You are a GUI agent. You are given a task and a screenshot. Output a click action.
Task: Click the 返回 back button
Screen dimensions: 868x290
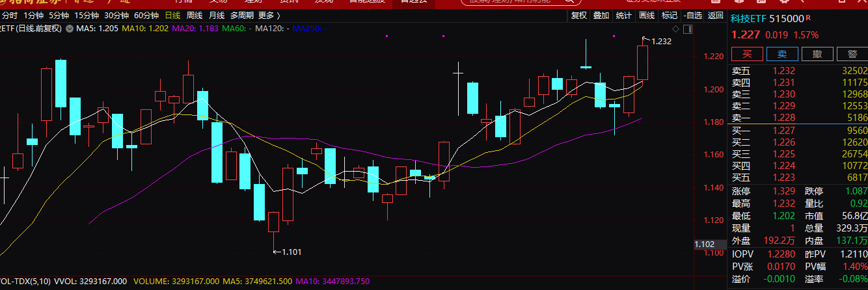tap(716, 16)
